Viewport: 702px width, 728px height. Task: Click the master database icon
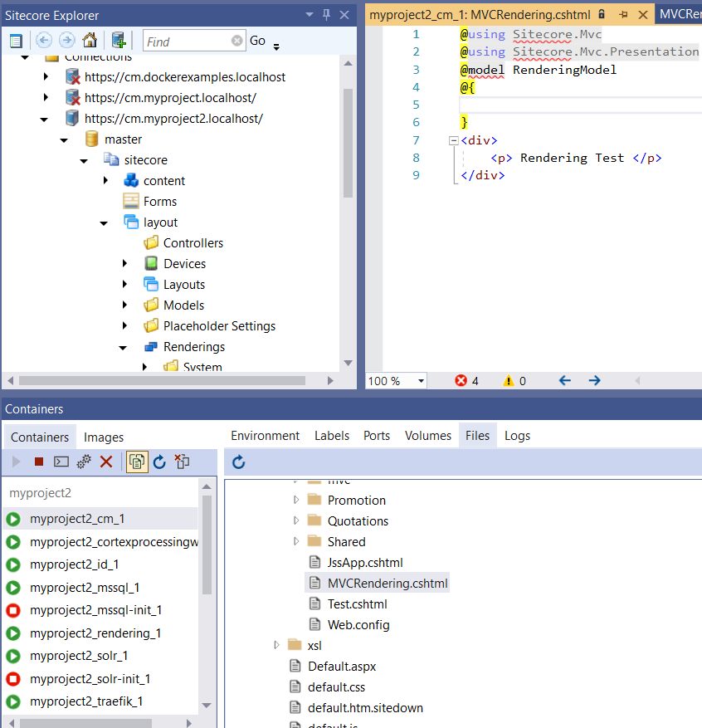(92, 139)
